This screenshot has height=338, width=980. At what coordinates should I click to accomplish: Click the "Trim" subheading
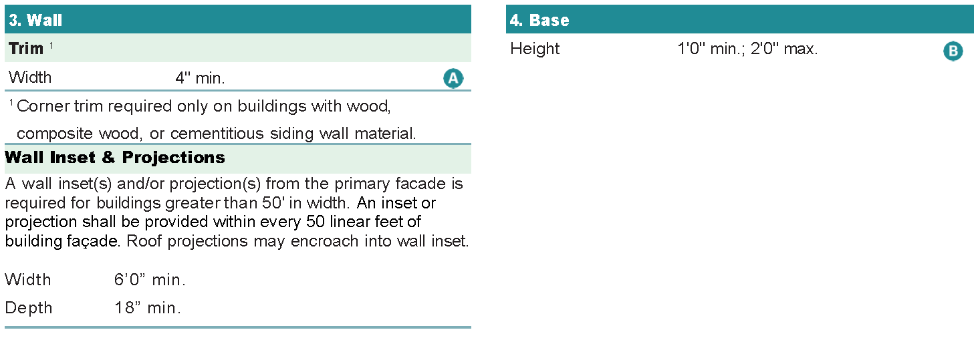pyautogui.click(x=26, y=49)
